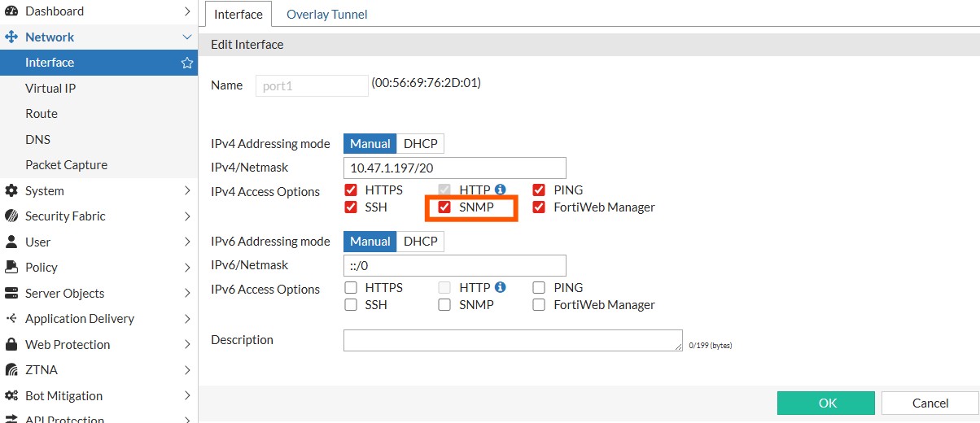Enable the IPv6 SSH access checkbox
Image resolution: width=980 pixels, height=423 pixels.
pos(351,305)
